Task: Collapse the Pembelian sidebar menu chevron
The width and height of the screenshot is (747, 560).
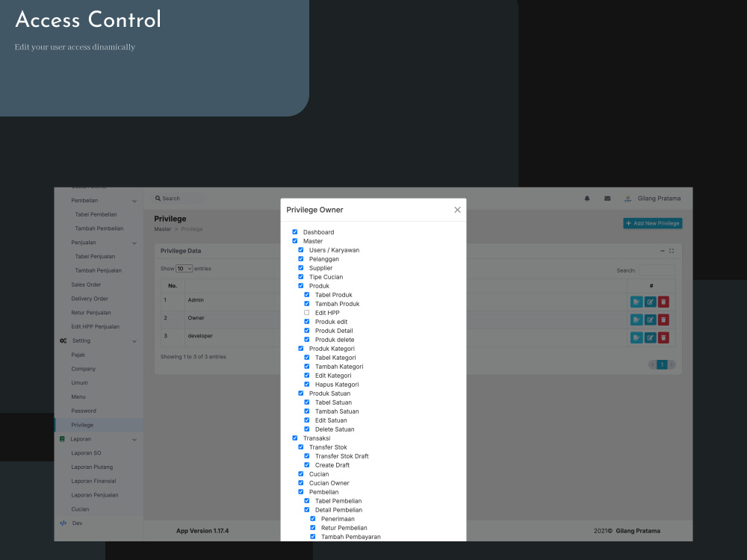Action: [134, 201]
